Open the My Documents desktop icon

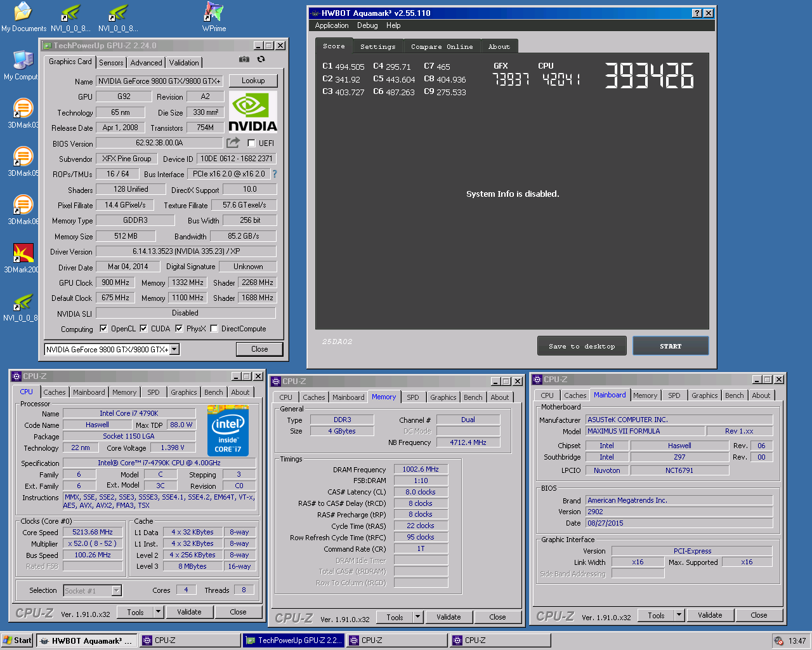pos(23,17)
